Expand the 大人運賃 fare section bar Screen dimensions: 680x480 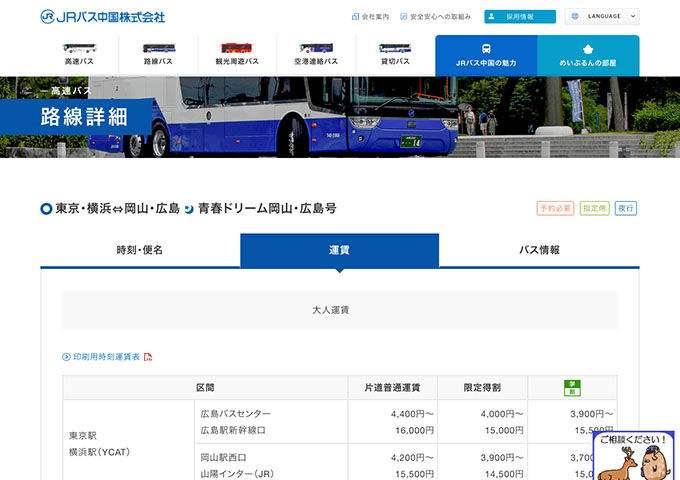click(x=339, y=310)
